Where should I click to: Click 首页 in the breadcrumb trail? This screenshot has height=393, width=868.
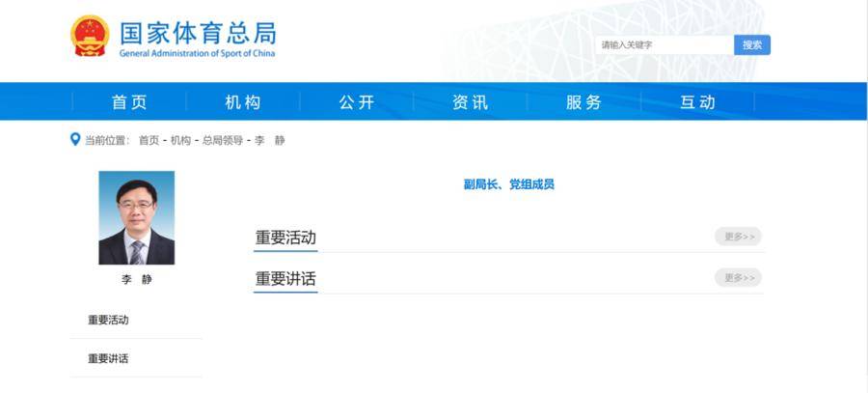click(x=149, y=141)
